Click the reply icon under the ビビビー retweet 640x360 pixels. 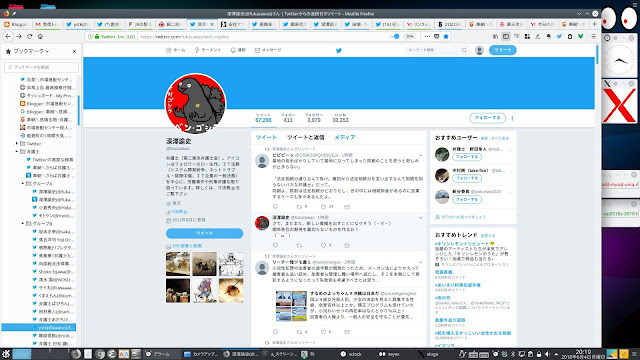point(276,207)
